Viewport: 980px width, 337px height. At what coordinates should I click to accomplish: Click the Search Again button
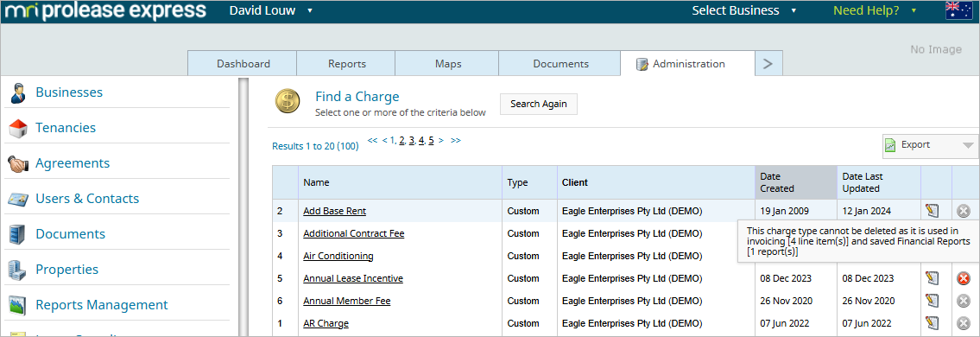(539, 105)
